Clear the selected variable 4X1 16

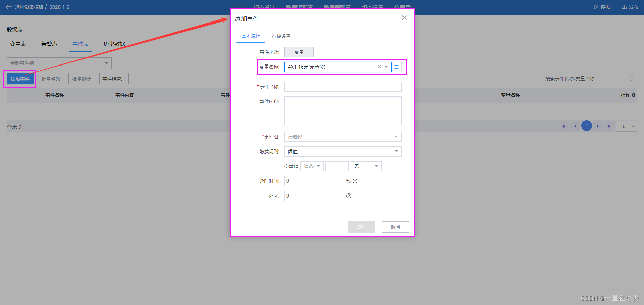click(379, 67)
